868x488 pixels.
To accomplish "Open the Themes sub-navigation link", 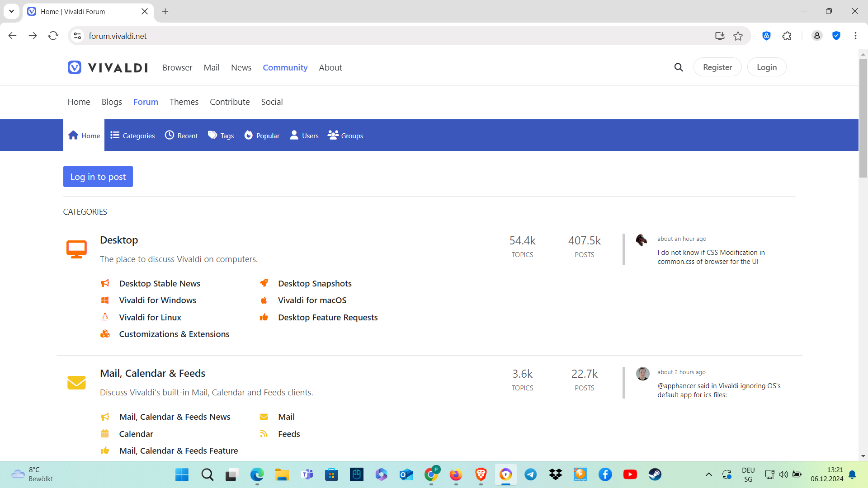I will (184, 102).
